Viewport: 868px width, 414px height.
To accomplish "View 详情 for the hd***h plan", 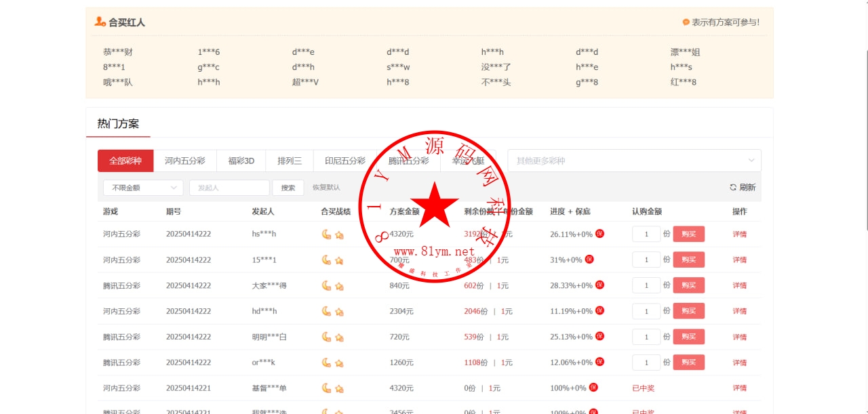I will pyautogui.click(x=739, y=311).
